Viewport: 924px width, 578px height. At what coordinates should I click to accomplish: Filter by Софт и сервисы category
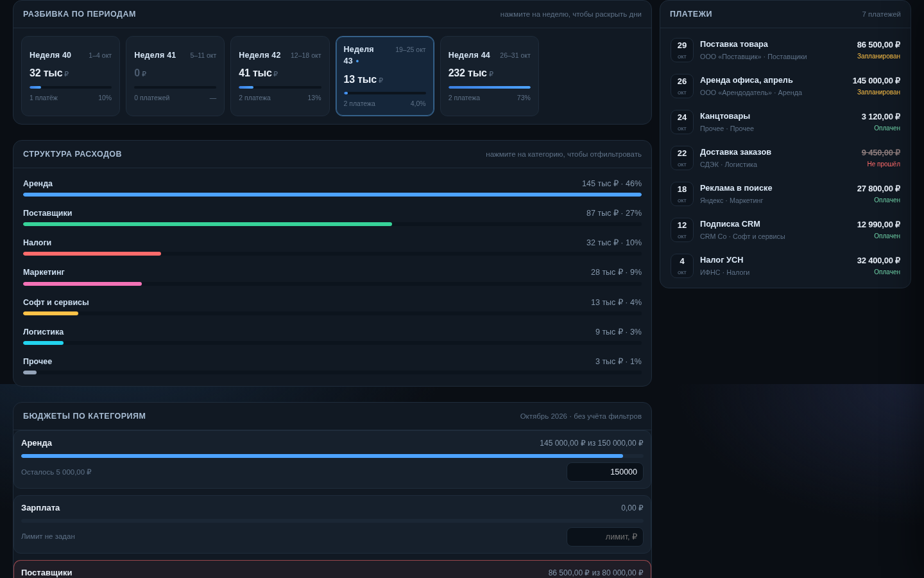(x=332, y=307)
